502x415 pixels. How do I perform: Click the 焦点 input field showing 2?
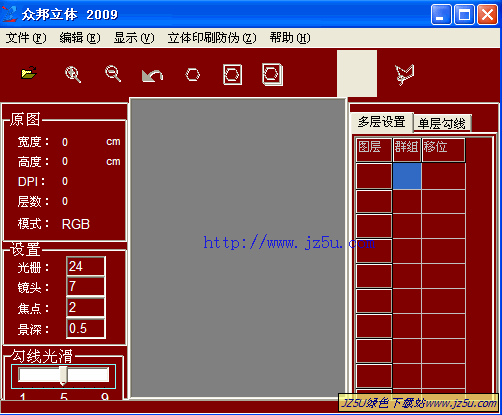point(86,307)
